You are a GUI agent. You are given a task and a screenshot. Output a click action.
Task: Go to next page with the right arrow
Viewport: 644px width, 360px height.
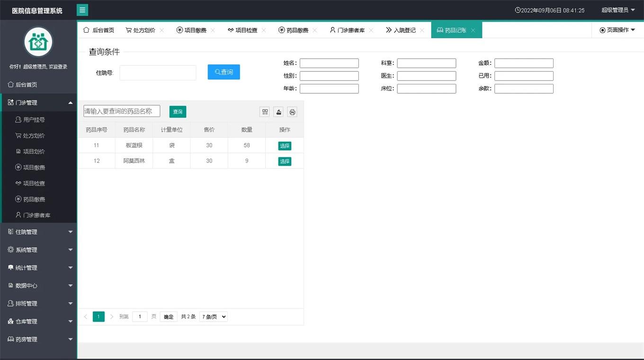point(112,316)
